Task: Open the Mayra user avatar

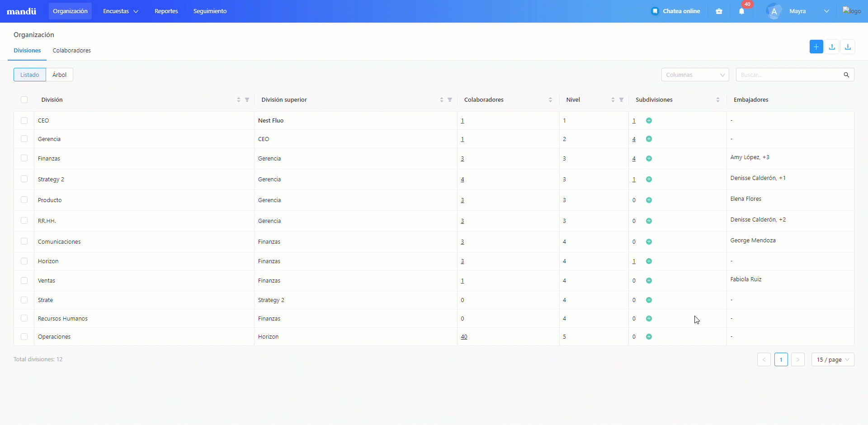Action: click(x=774, y=11)
